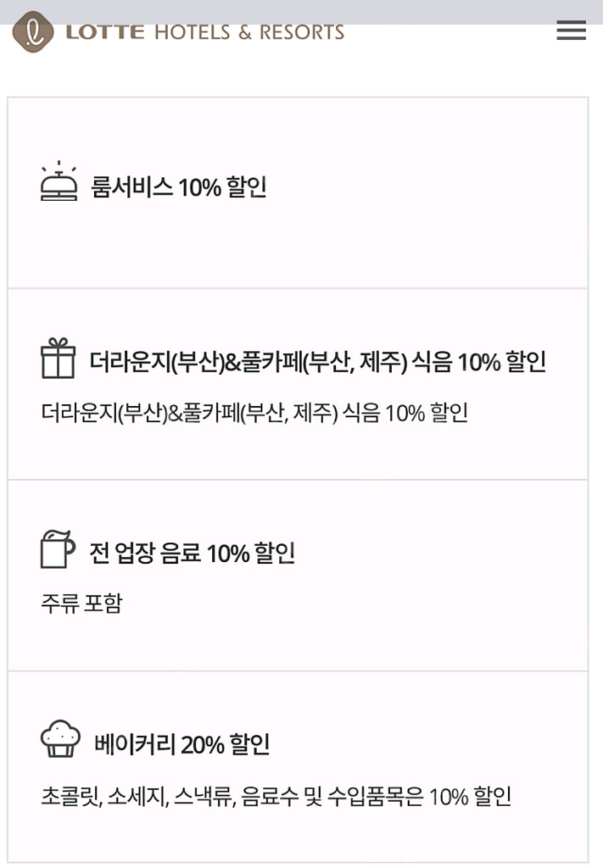The width and height of the screenshot is (603, 868).
Task: Open the hamburger navigation menu
Action: (x=571, y=31)
